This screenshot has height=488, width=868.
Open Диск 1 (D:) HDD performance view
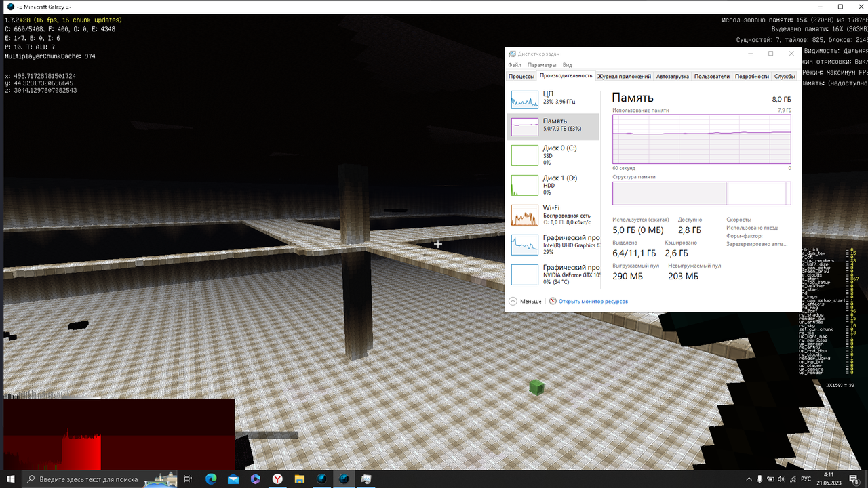click(553, 185)
